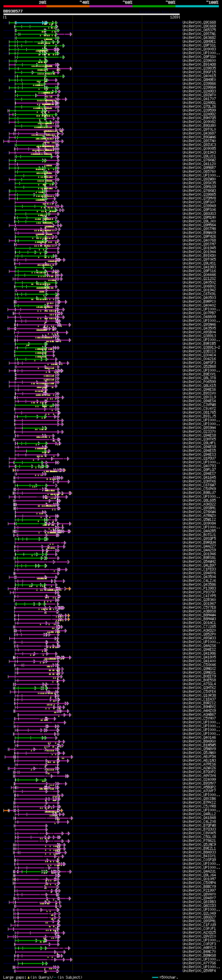Select the hit UniRef100_C1FJU9
222x980 pixels.
199,925
